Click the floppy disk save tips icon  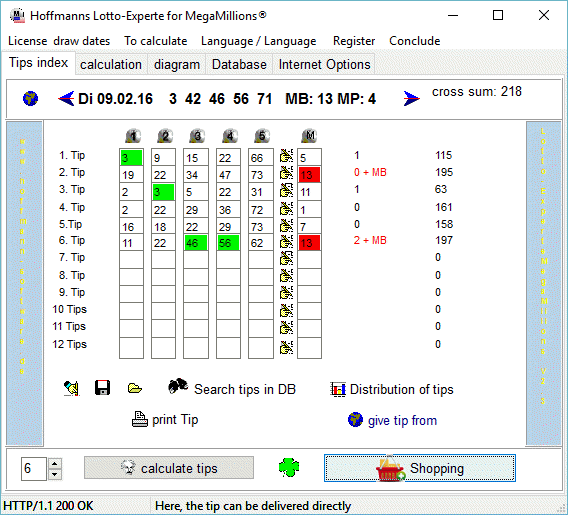(102, 388)
